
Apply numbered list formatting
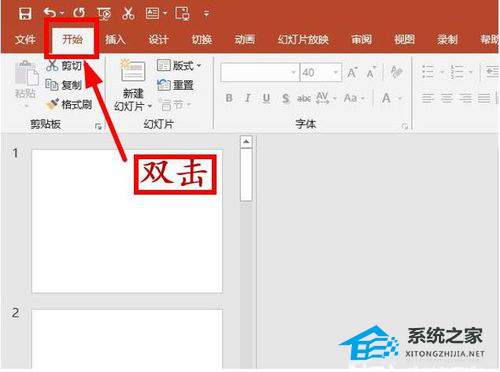[x=457, y=72]
